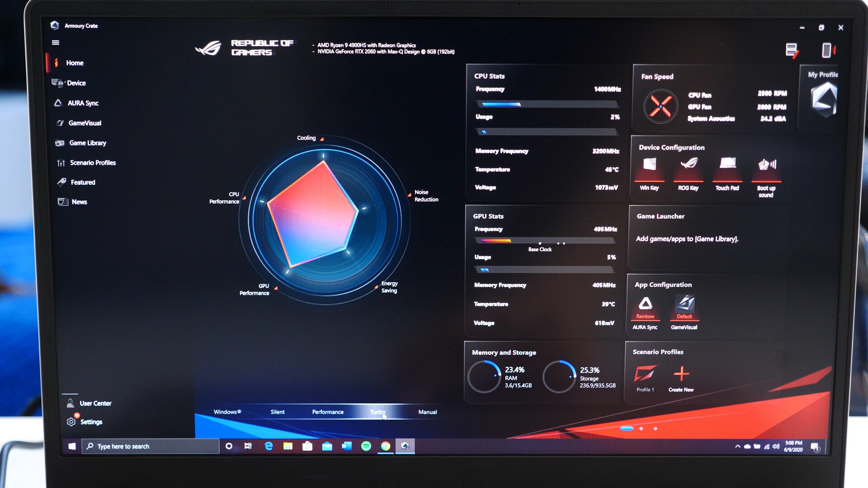Toggle the Win Key setting

pyautogui.click(x=649, y=174)
